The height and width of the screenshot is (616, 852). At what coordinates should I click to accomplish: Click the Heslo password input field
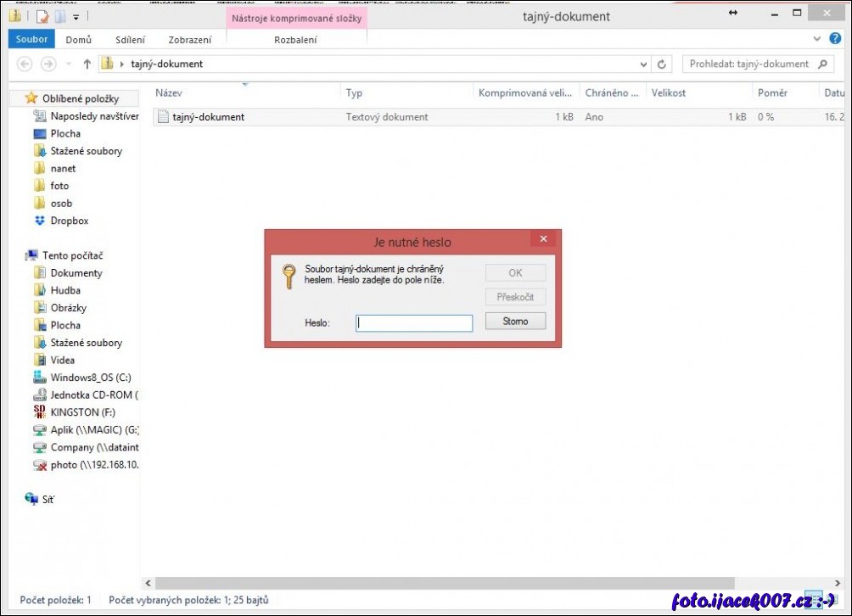point(414,322)
